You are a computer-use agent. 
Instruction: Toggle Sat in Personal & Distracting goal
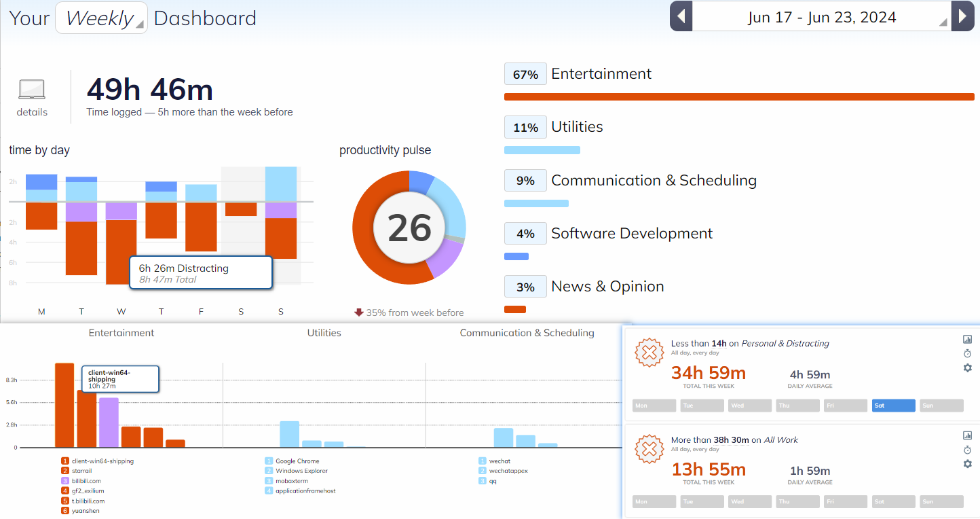(x=893, y=406)
